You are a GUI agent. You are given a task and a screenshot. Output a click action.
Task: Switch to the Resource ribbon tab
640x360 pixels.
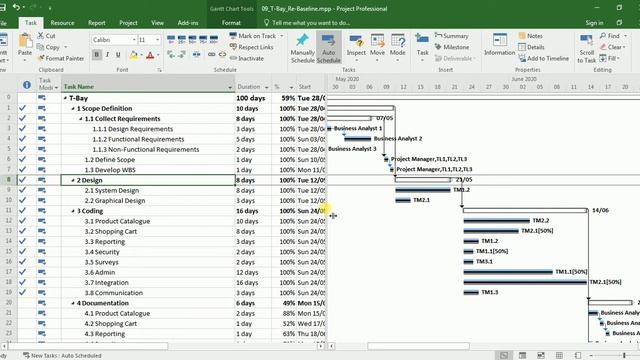62,23
